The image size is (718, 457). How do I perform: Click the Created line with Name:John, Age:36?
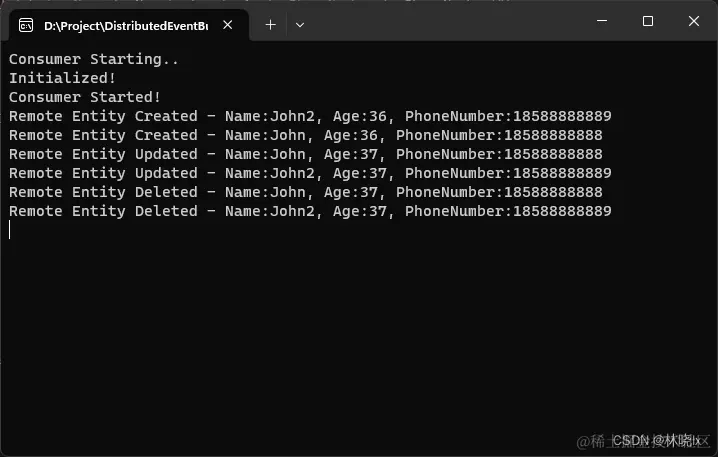point(305,136)
